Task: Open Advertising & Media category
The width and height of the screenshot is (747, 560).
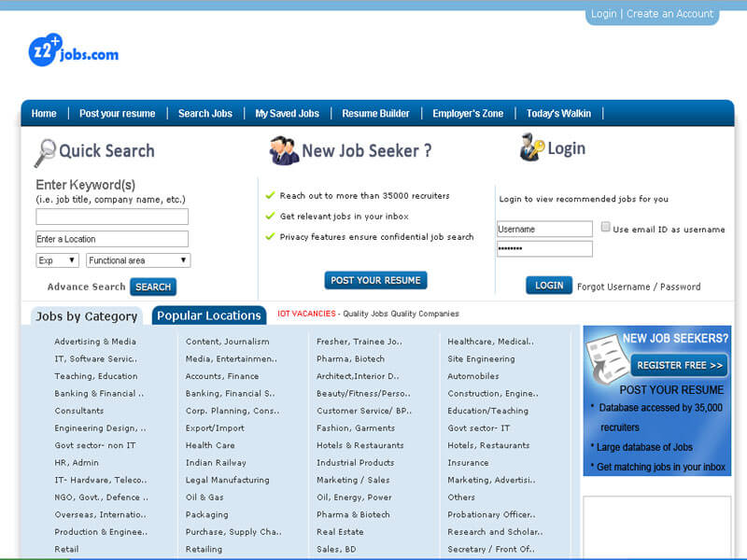Action: point(95,342)
